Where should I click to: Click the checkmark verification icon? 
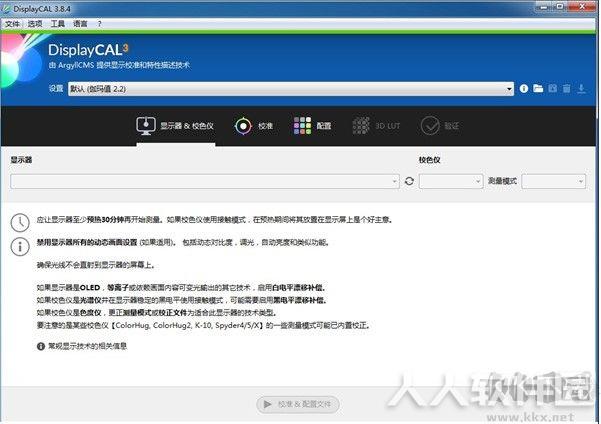coord(430,126)
